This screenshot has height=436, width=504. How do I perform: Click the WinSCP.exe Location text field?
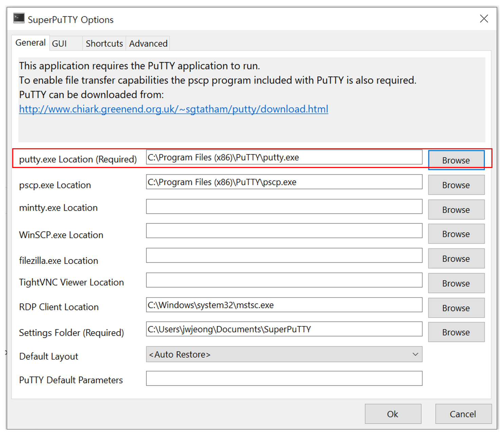[284, 231]
